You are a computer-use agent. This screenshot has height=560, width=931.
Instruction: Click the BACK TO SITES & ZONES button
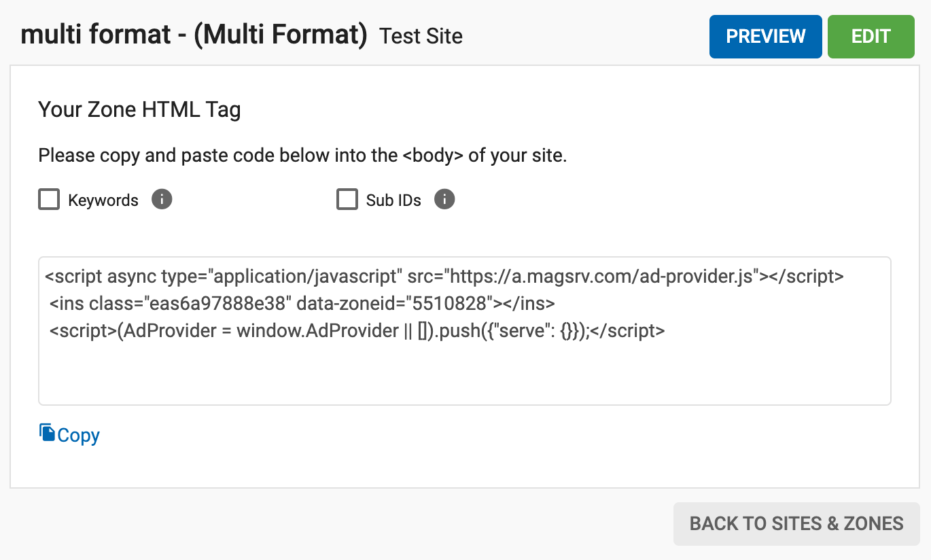point(796,523)
